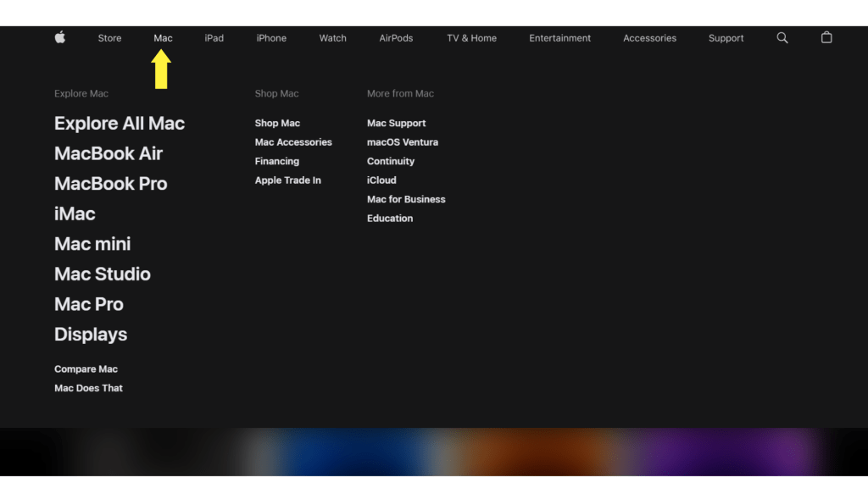The image size is (868, 488).
Task: Open the Store nav item
Action: coord(109,38)
